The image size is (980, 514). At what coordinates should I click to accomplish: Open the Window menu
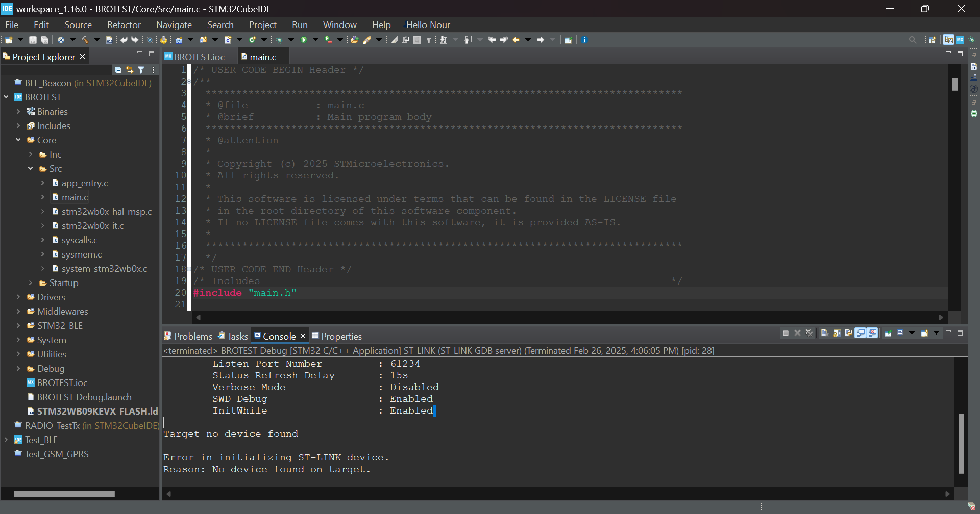click(339, 24)
